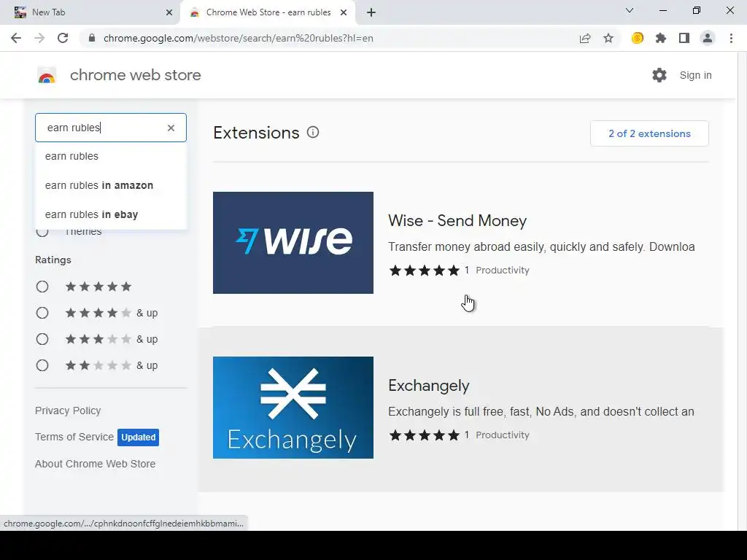The height and width of the screenshot is (560, 747).
Task: Go back to the previous page
Action: (16, 38)
